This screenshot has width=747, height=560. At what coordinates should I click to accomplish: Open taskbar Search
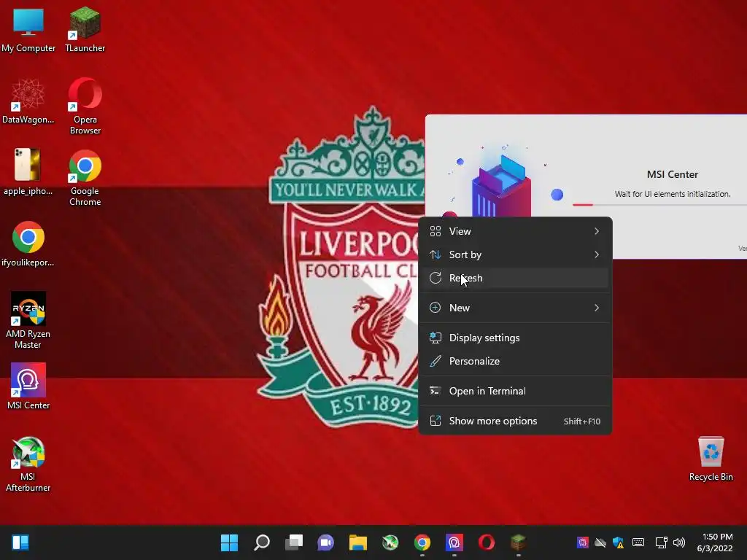click(x=262, y=542)
